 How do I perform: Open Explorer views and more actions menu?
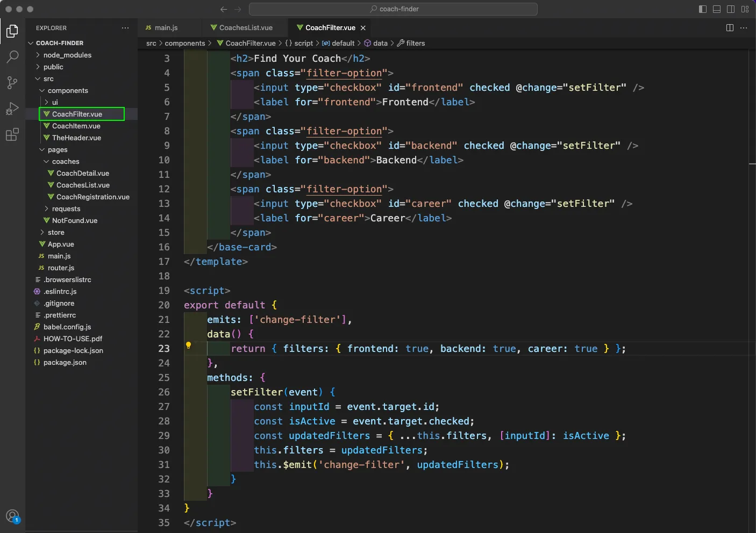click(x=125, y=28)
